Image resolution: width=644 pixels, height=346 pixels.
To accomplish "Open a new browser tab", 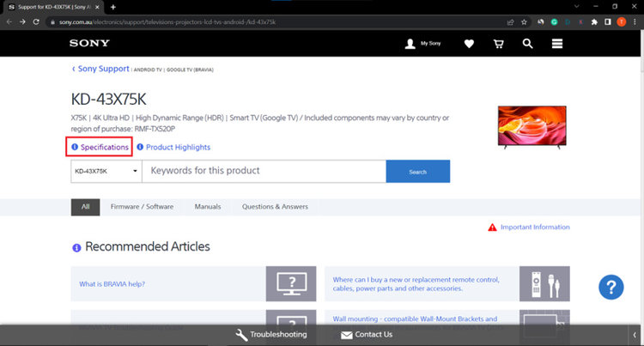I will (113, 7).
